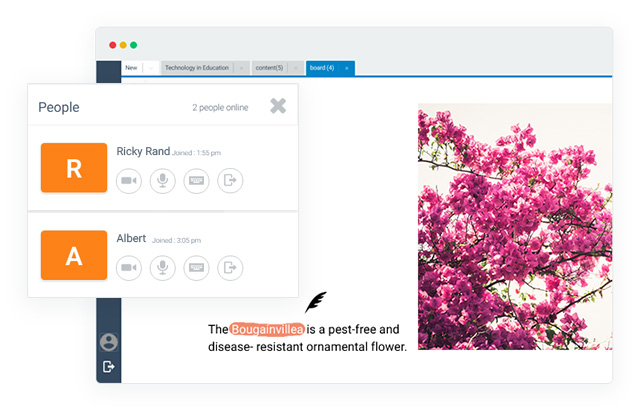
Task: Toggle Albert's video camera
Action: pyautogui.click(x=129, y=267)
